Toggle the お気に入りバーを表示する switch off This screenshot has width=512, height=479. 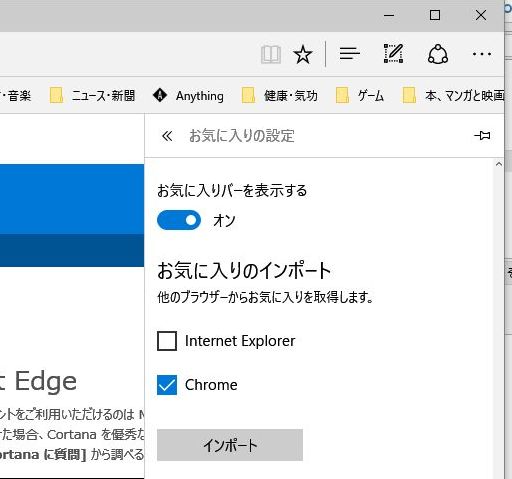tap(179, 220)
